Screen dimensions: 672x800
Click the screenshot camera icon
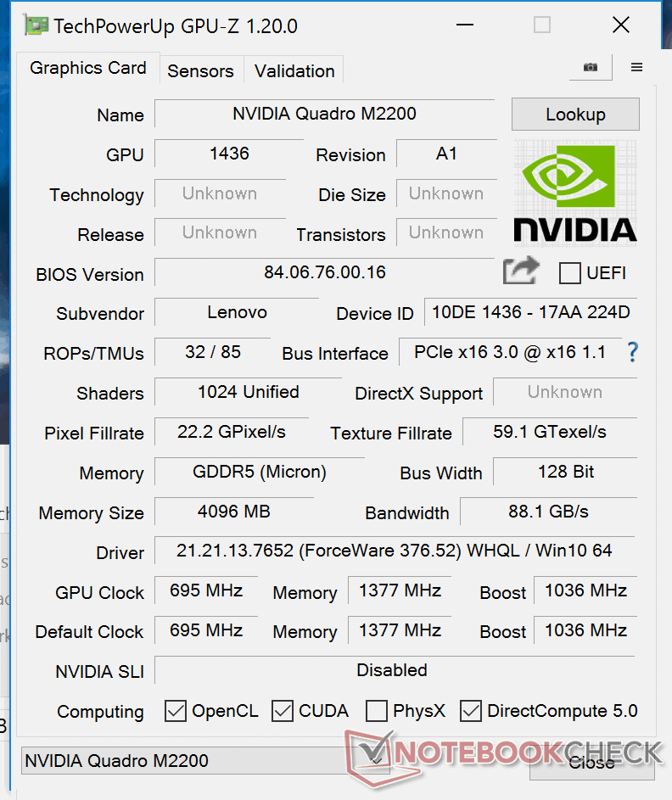(x=590, y=68)
